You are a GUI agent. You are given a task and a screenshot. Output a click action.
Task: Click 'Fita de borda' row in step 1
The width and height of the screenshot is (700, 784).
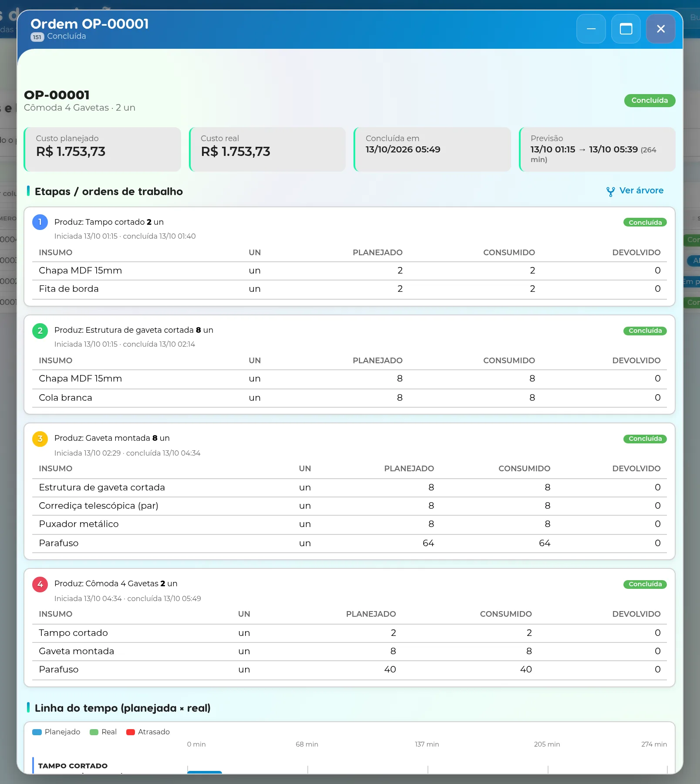pos(350,289)
